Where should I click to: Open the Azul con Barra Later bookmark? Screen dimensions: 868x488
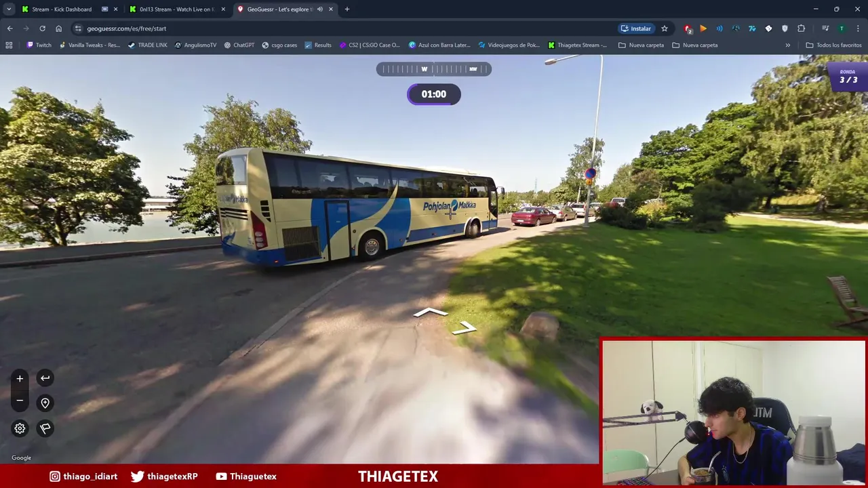point(439,45)
